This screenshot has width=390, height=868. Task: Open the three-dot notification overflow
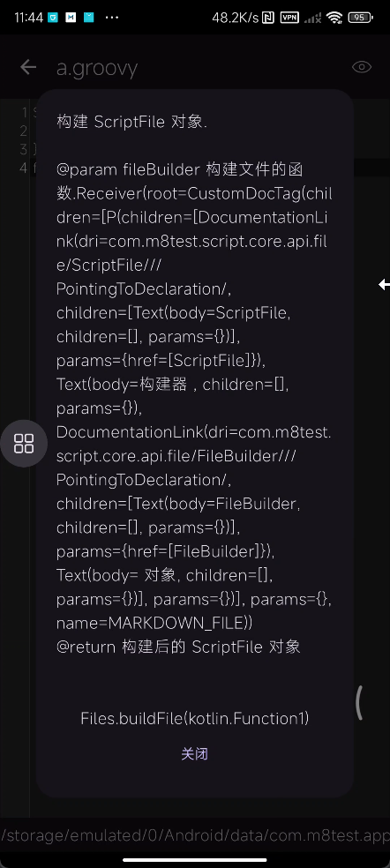tap(112, 18)
